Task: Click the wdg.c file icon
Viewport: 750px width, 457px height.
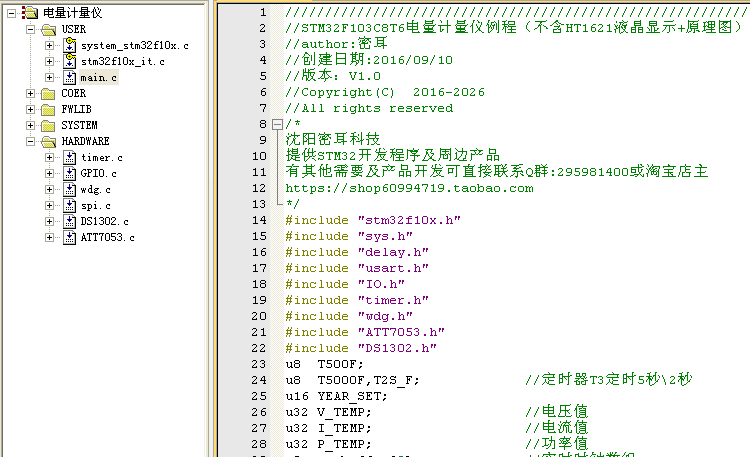Action: 69,189
